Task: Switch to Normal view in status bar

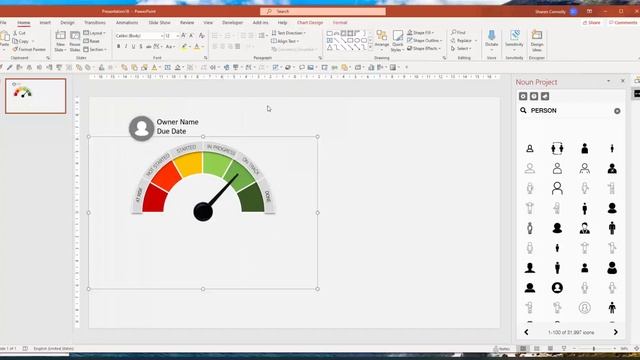Action: point(523,349)
